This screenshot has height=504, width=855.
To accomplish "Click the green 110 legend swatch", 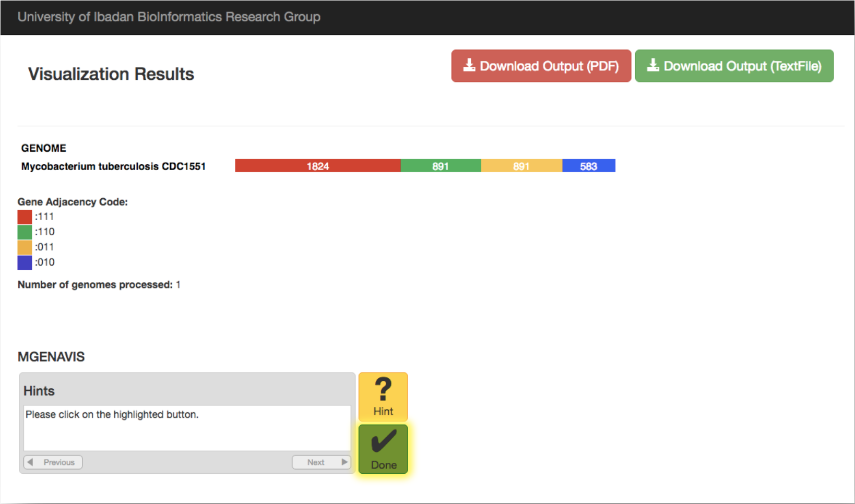I will pyautogui.click(x=25, y=232).
